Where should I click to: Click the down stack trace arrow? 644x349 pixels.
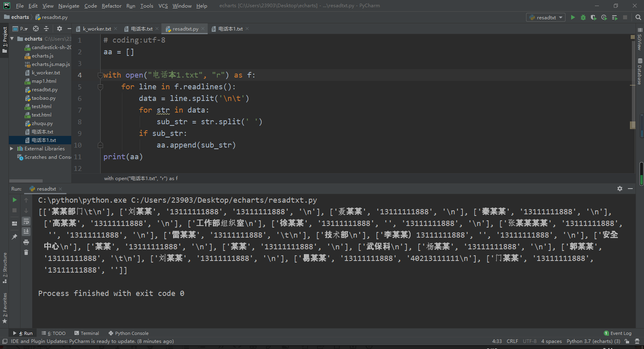pos(26,210)
